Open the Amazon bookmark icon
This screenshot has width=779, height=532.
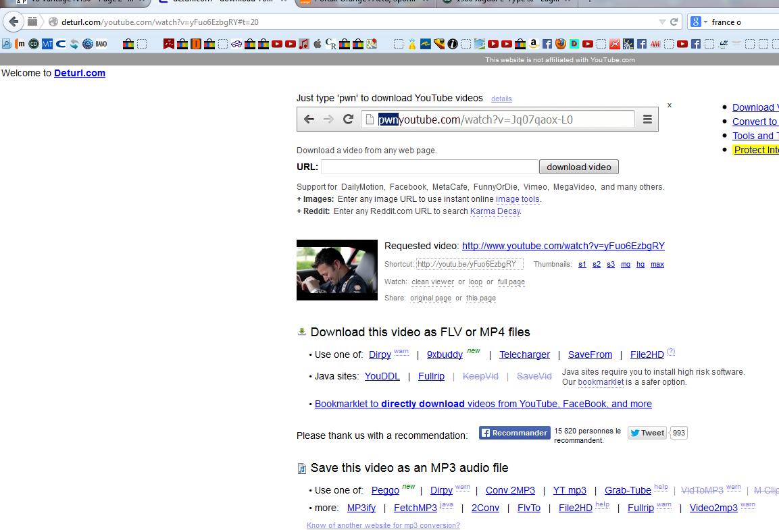(x=534, y=44)
